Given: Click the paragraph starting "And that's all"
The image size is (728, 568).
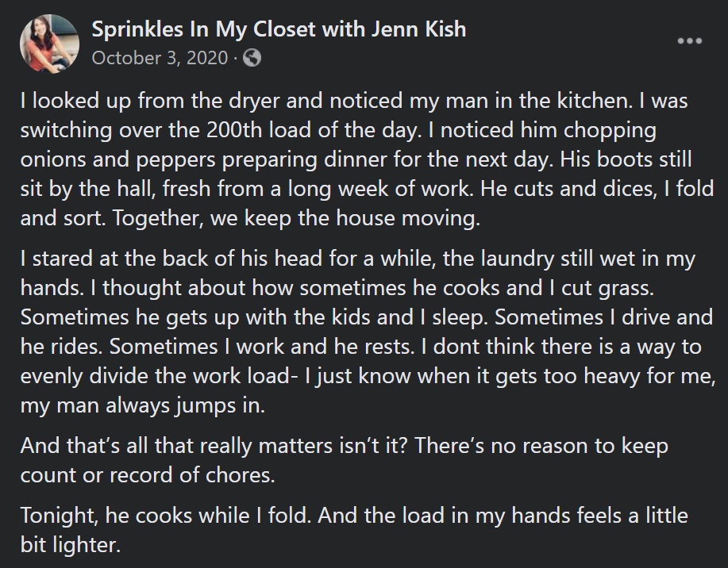Looking at the screenshot, I should coord(344,460).
